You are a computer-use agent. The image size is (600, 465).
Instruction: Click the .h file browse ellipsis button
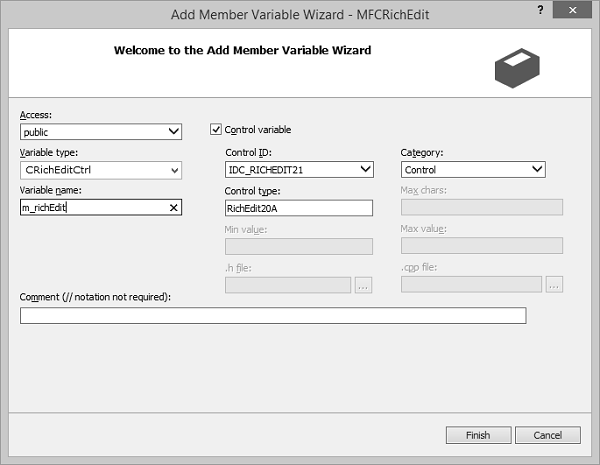(363, 285)
